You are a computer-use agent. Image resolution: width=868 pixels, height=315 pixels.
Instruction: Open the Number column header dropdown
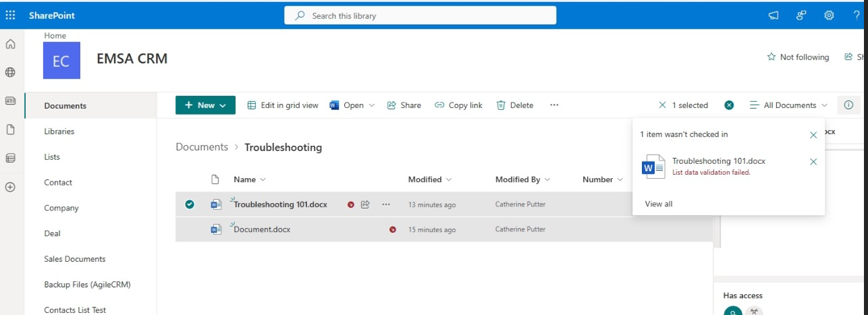pos(601,179)
